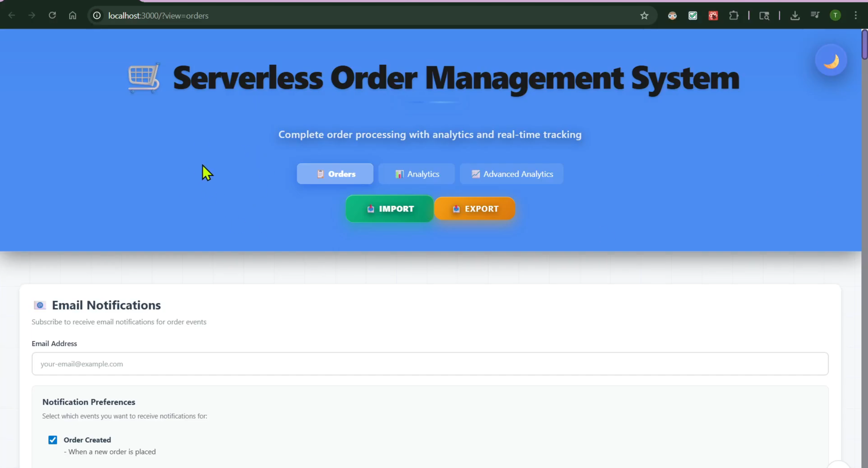Click the green IMPORT button

(x=390, y=209)
